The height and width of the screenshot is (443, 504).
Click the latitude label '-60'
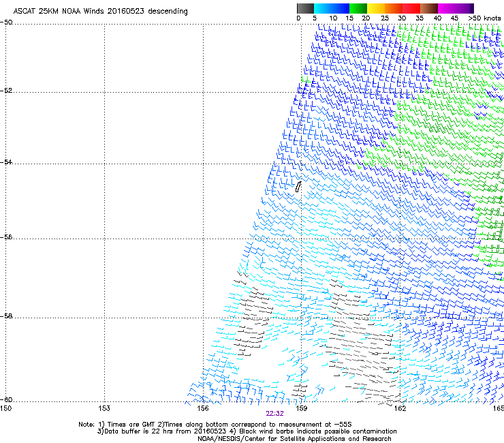pos(6,399)
